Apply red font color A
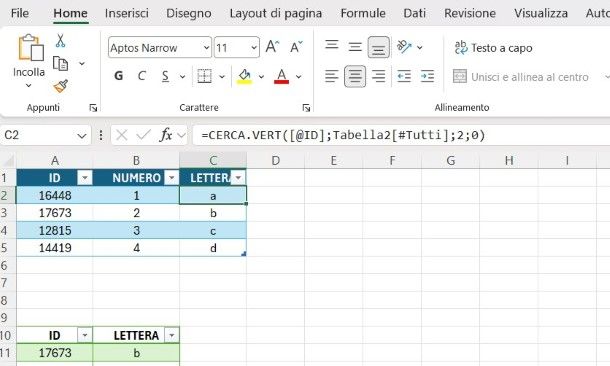 (281, 76)
